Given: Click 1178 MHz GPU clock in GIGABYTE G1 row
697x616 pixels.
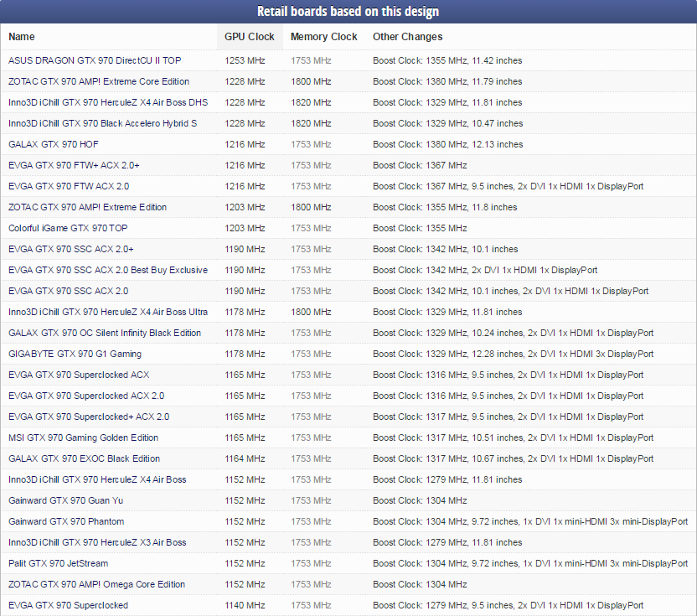Looking at the screenshot, I should [245, 354].
